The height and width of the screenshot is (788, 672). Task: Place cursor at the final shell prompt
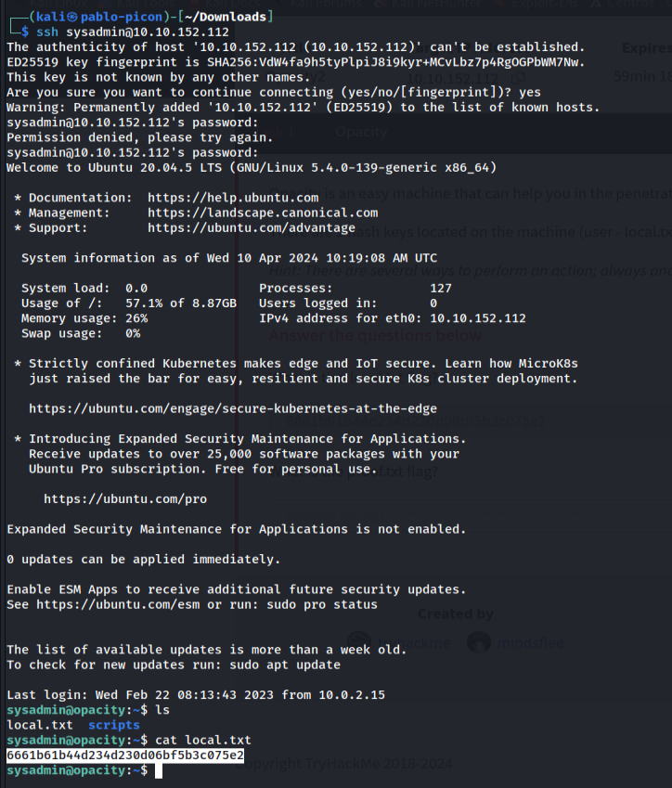159,771
